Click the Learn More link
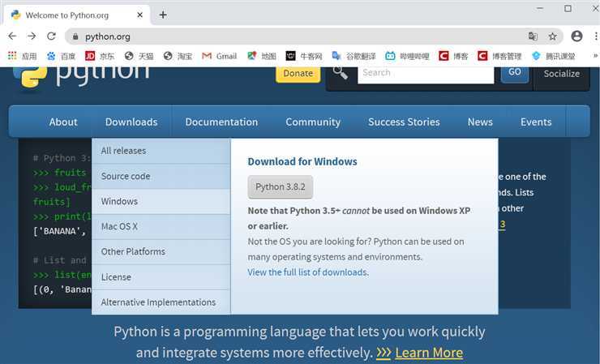The height and width of the screenshot is (364, 600). pos(429,353)
